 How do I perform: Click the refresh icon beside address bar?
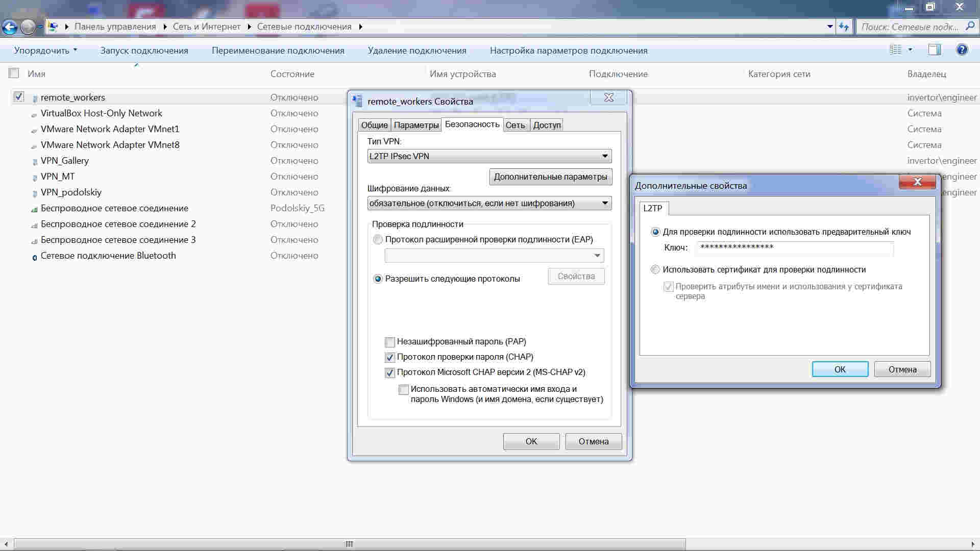[x=844, y=27]
